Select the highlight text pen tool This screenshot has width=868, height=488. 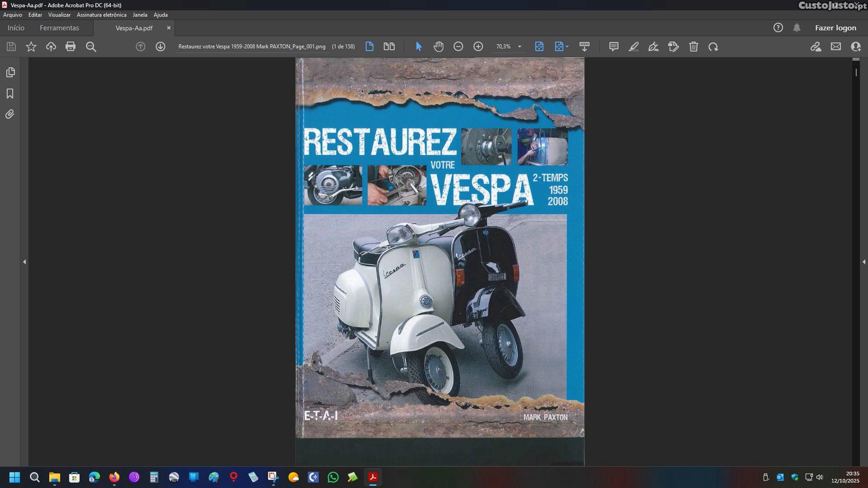[634, 47]
